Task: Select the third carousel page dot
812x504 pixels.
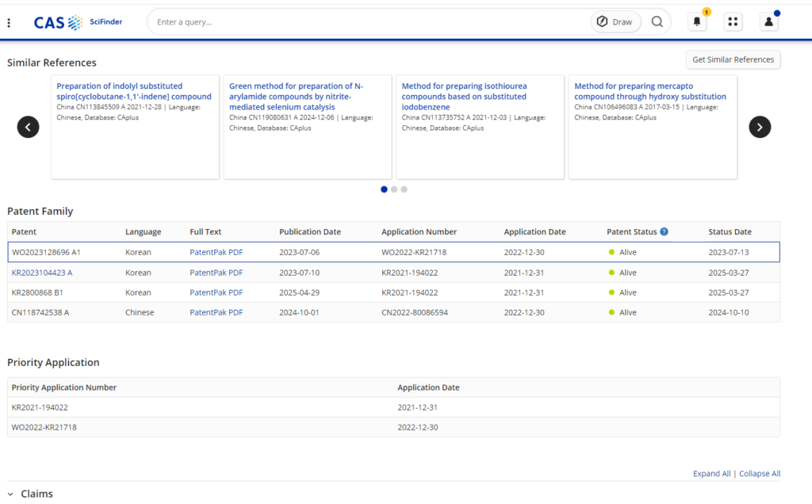Action: [x=404, y=189]
